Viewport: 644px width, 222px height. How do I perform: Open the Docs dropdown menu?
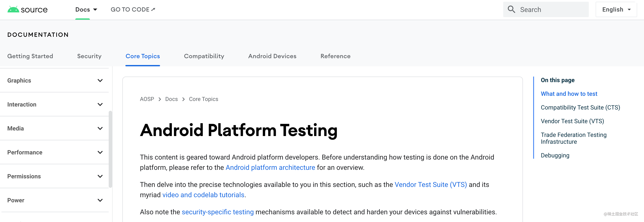point(86,9)
